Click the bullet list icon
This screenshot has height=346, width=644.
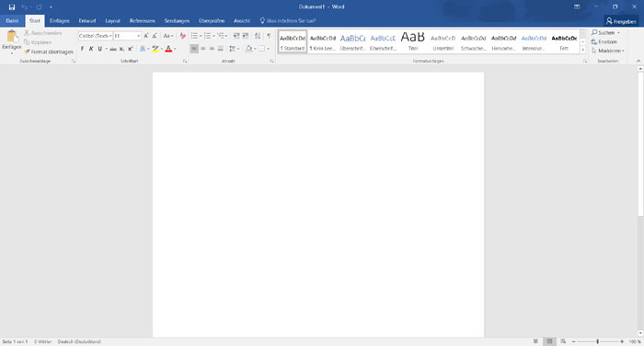coord(194,36)
